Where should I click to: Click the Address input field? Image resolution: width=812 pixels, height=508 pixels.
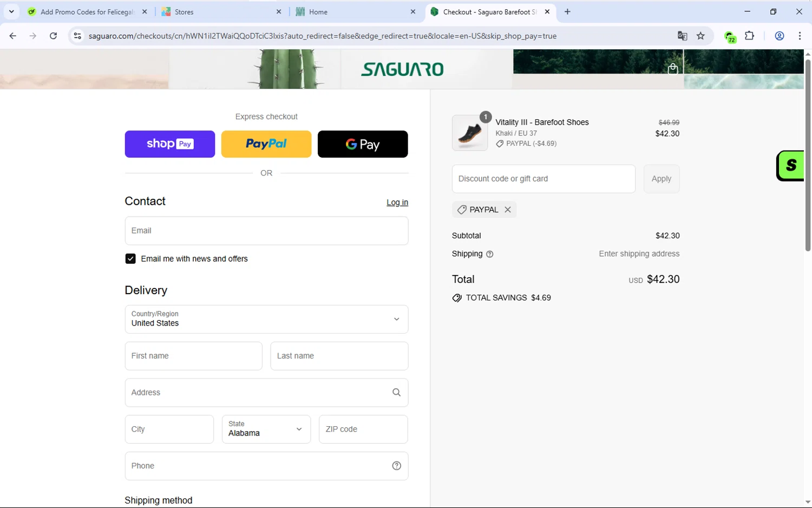click(x=266, y=393)
